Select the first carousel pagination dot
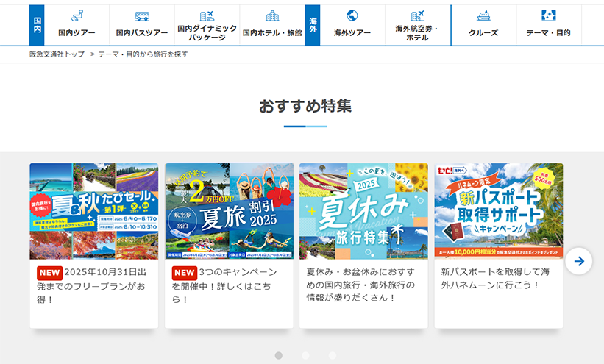 pyautogui.click(x=279, y=356)
